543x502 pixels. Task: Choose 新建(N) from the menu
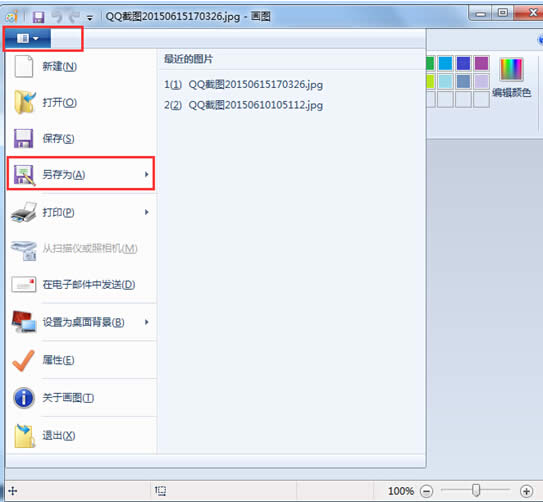point(81,66)
